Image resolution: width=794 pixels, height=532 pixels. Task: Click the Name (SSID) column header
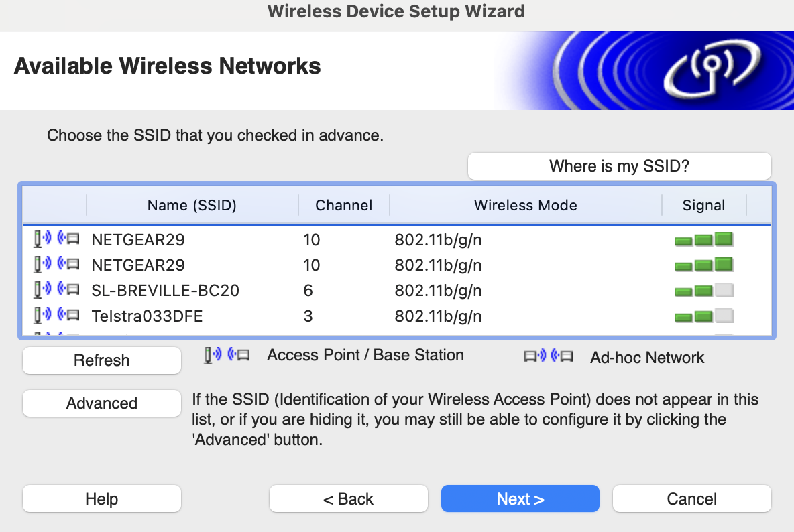coord(192,205)
